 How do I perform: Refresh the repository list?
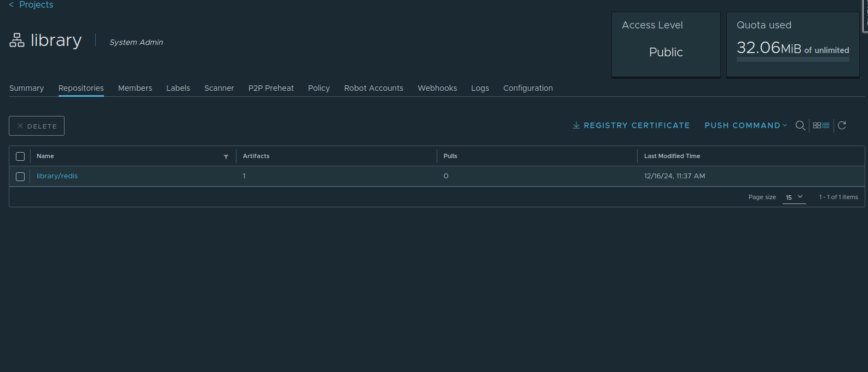[842, 125]
